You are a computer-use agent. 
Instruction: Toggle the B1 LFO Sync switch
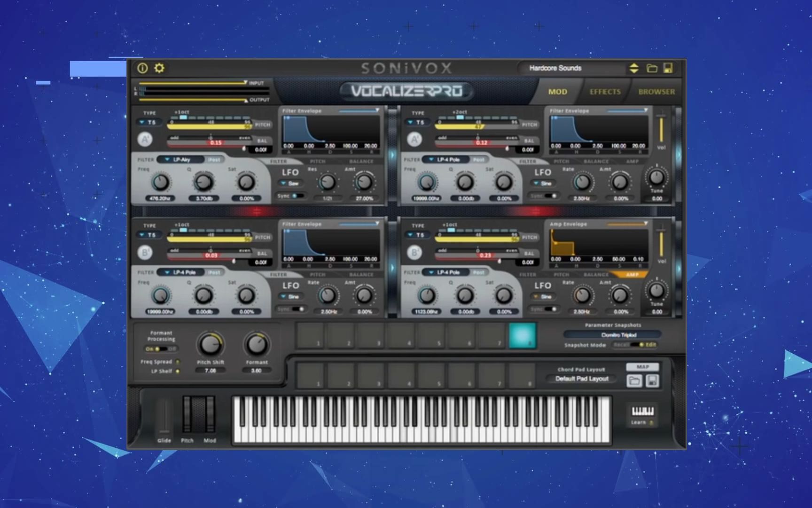[x=298, y=309]
